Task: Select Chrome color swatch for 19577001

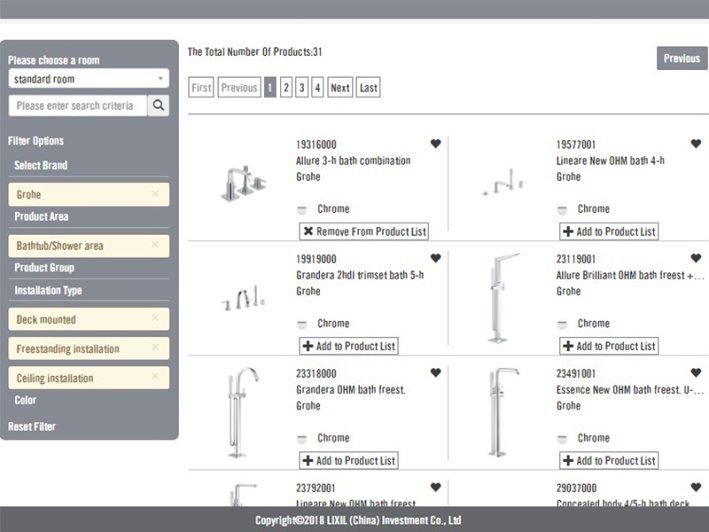Action: tap(562, 210)
